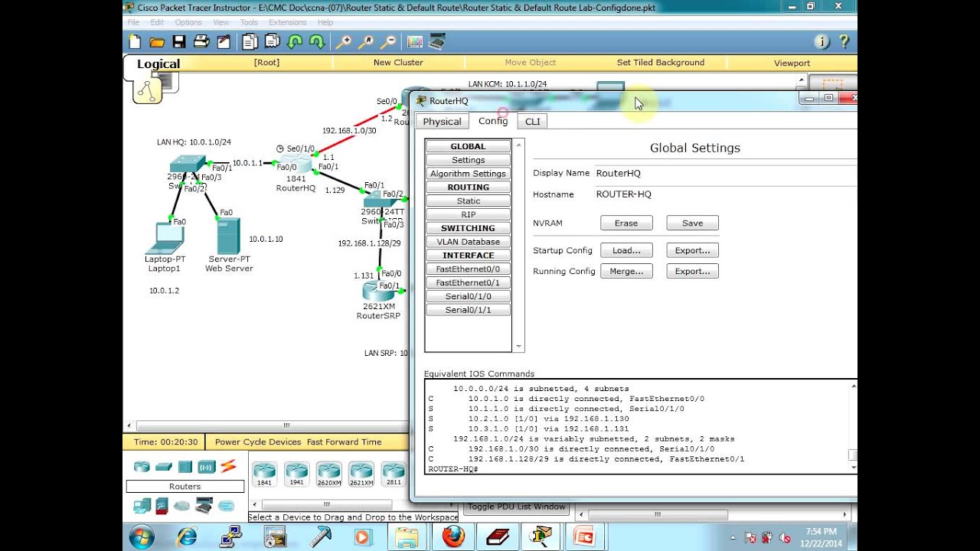Reset zoom with the magnifier R icon
This screenshot has width=980, height=551.
[x=366, y=42]
